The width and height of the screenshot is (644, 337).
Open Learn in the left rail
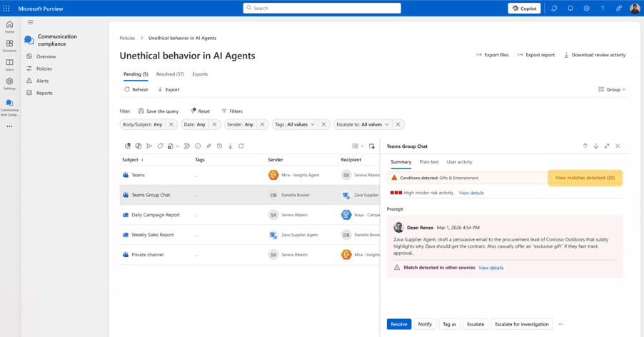point(9,65)
